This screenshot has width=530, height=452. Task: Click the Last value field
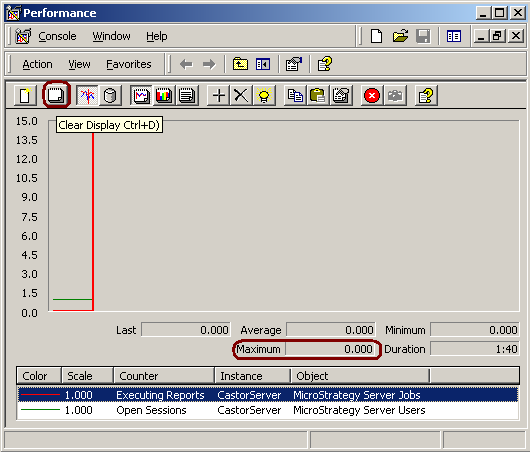pos(186,330)
